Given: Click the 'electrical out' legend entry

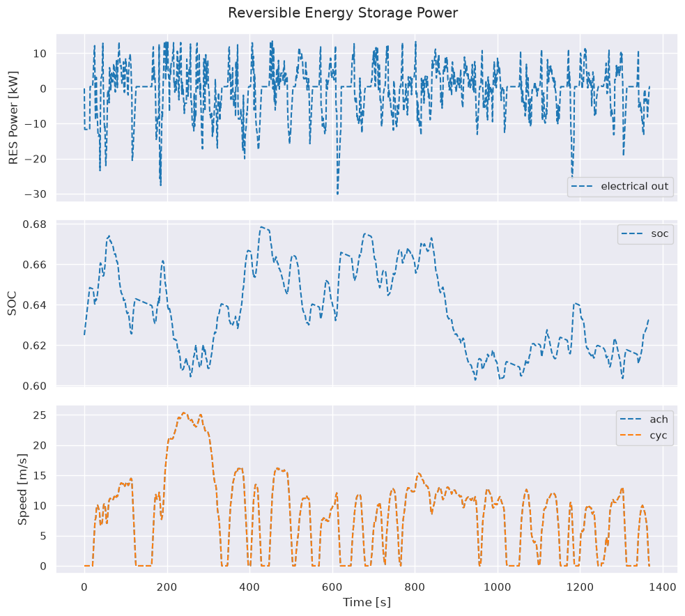Looking at the screenshot, I should click(620, 187).
